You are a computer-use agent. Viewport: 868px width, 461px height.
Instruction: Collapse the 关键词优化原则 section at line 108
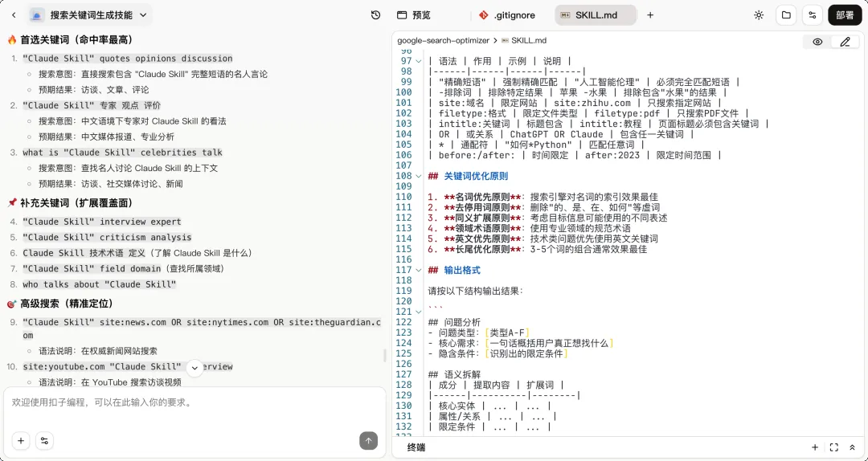tap(419, 176)
